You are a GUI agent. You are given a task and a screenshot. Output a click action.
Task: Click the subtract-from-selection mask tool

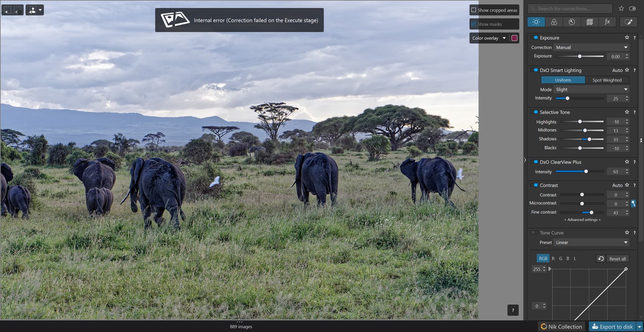click(x=18, y=10)
